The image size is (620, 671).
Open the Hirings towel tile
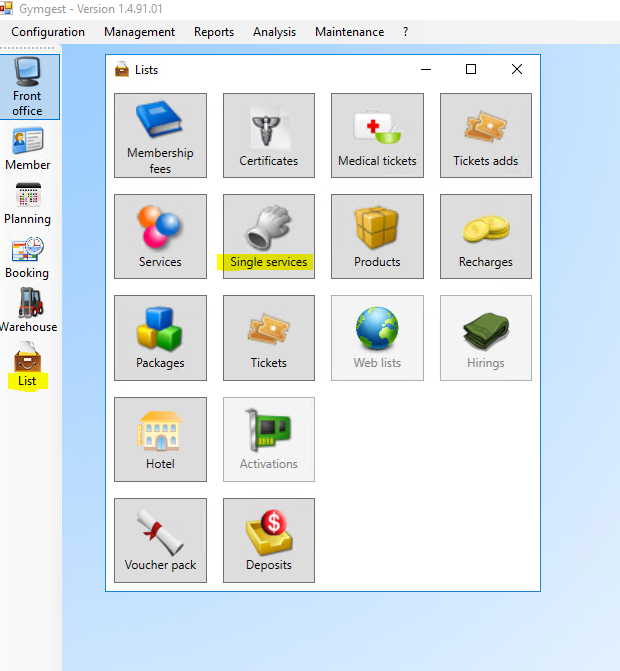click(486, 338)
